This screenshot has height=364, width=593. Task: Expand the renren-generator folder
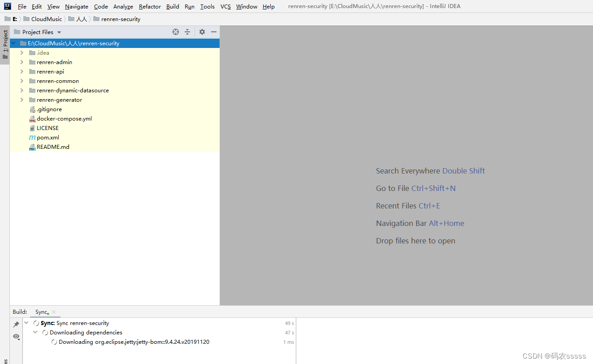[x=22, y=100]
